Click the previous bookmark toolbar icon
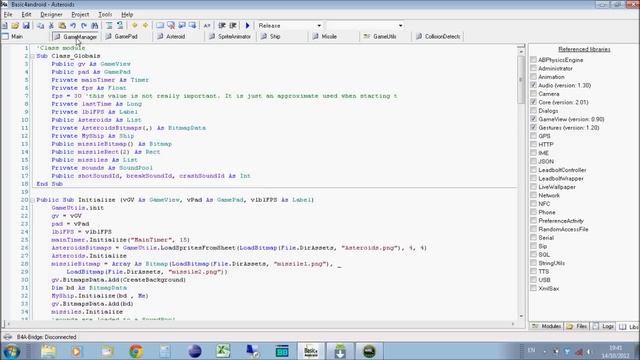Image resolution: width=640 pixels, height=360 pixels. [182, 25]
